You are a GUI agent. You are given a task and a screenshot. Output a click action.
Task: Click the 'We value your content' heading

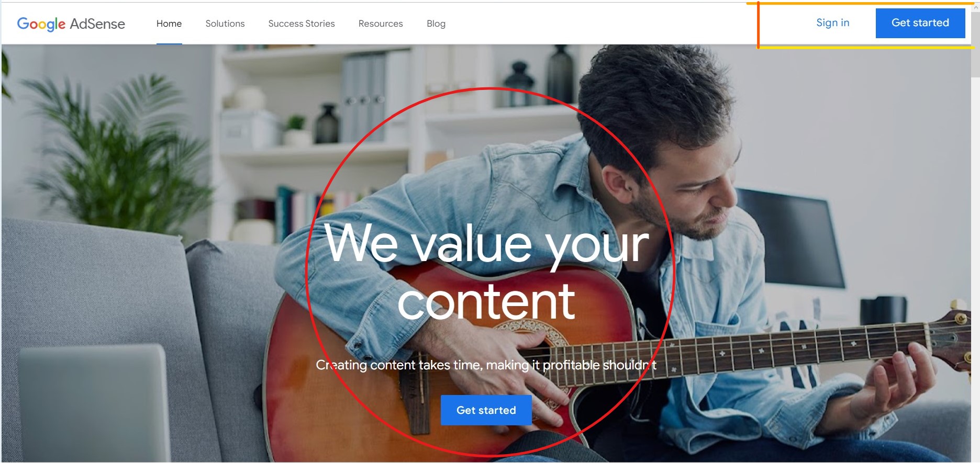point(486,272)
